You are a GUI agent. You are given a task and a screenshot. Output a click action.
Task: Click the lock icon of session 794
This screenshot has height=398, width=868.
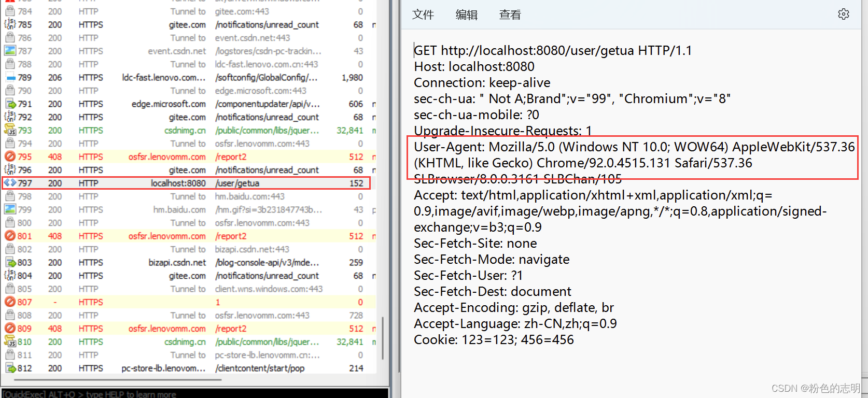10,144
